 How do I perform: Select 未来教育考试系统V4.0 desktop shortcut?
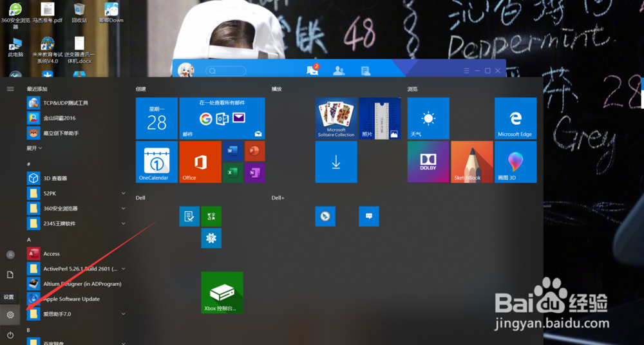(x=48, y=50)
